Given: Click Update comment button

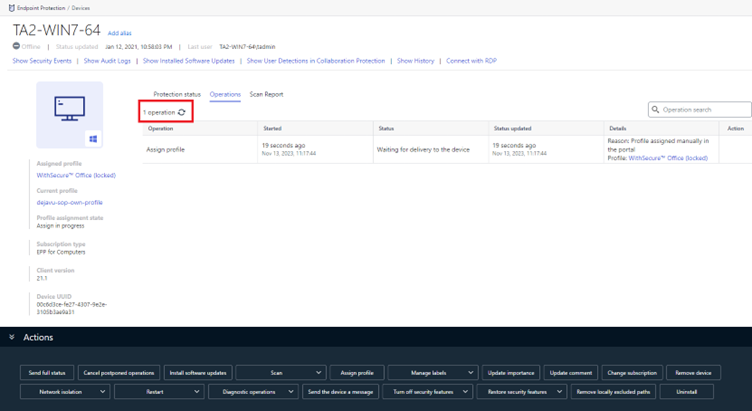Looking at the screenshot, I should pos(571,373).
